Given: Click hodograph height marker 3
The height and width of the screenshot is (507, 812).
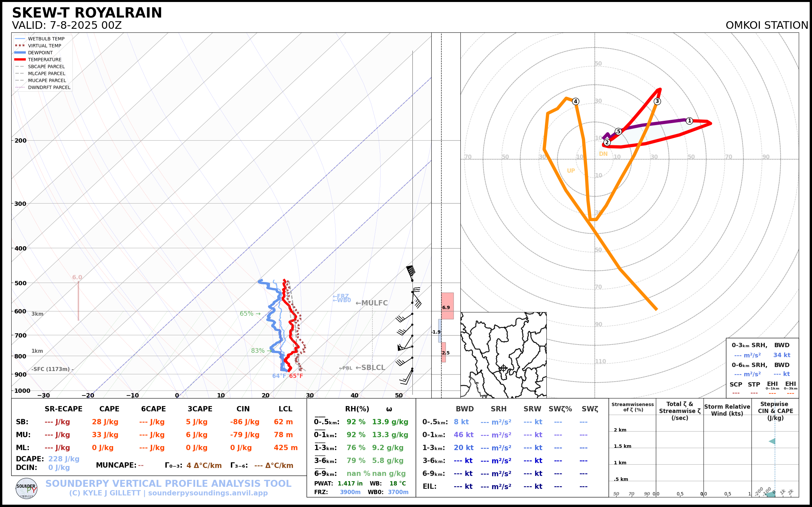Looking at the screenshot, I should 657,101.
